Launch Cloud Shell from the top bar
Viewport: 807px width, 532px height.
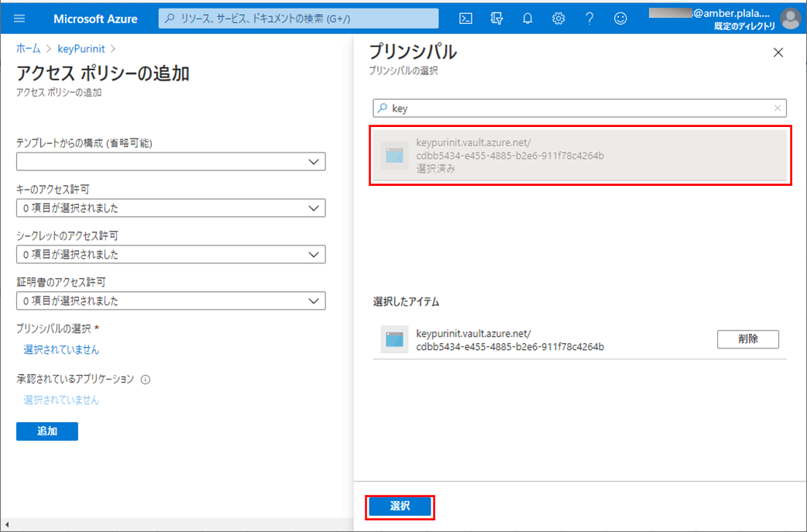[465, 19]
